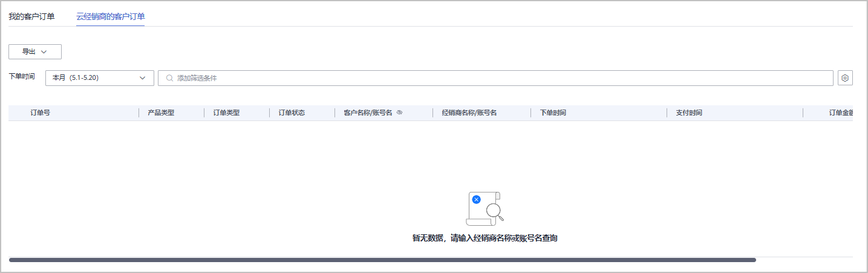868x273 pixels.
Task: Click the 下单时间 filter label
Action: point(22,77)
